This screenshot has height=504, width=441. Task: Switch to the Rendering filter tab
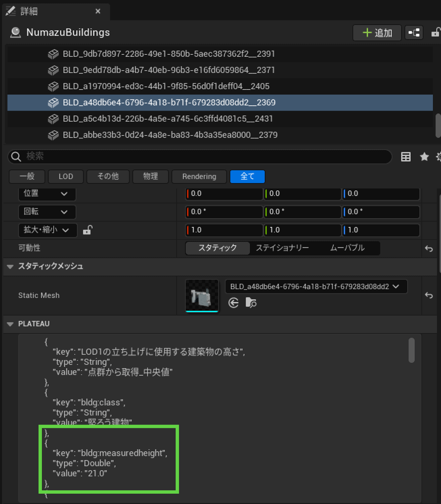point(199,176)
